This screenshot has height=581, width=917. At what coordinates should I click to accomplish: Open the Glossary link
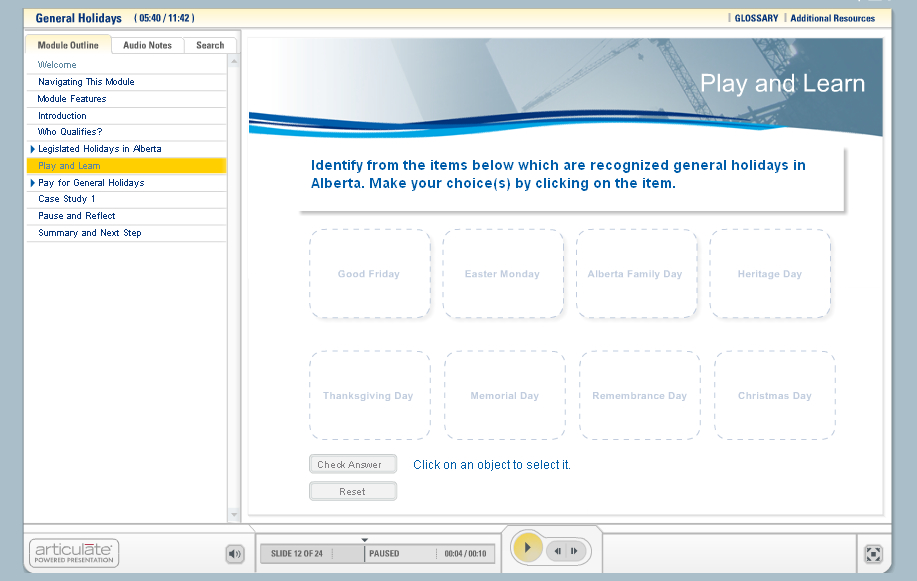click(x=756, y=18)
